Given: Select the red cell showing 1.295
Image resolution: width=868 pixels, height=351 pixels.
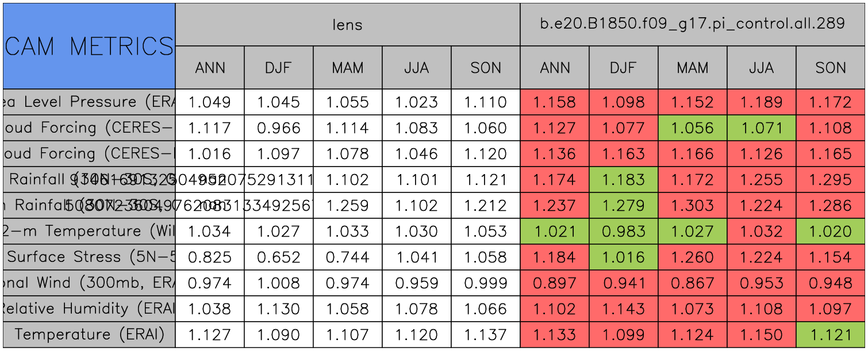Looking at the screenshot, I should 830,180.
